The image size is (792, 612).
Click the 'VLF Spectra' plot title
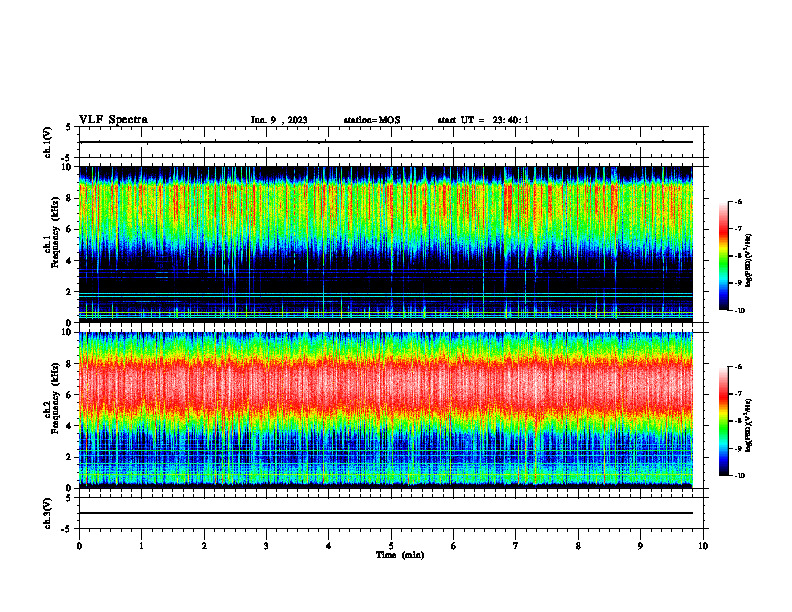coord(113,120)
